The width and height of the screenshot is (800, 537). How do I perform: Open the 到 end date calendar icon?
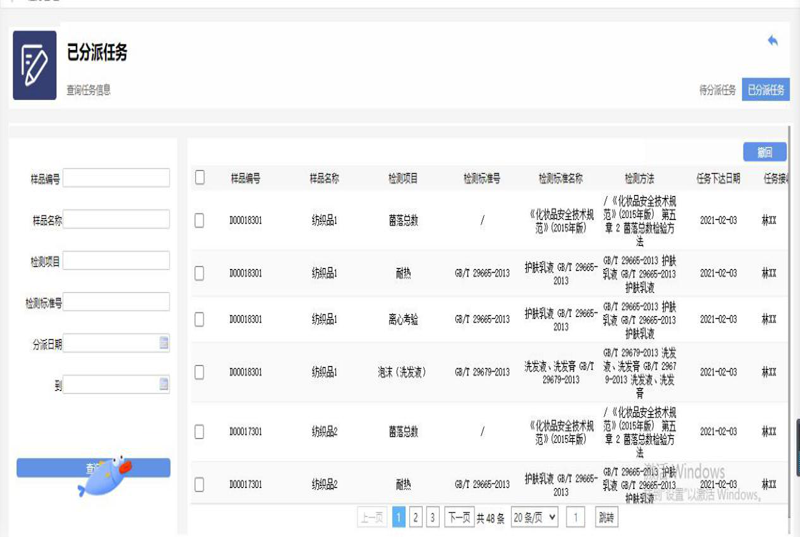164,384
